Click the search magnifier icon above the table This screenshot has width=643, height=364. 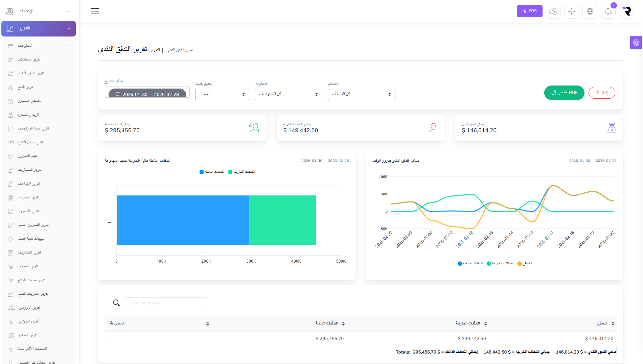point(116,303)
